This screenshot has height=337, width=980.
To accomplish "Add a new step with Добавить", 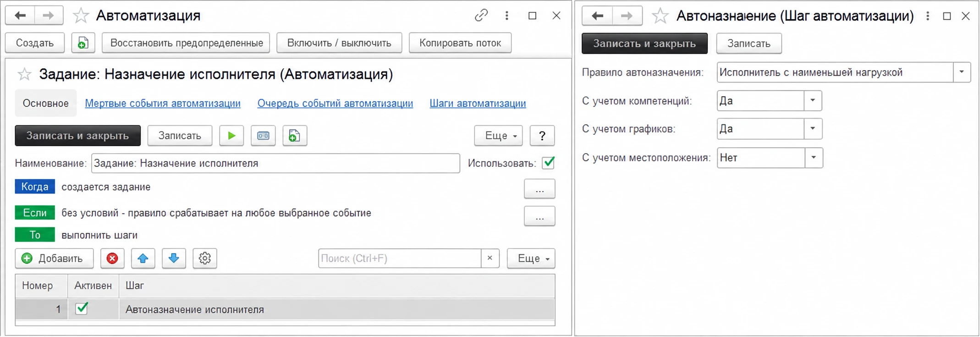I will [x=54, y=259].
